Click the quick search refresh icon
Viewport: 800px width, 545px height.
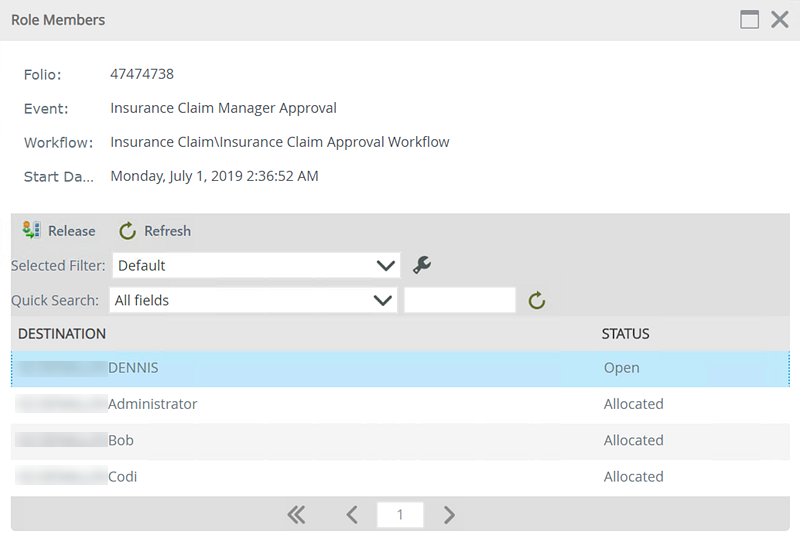[537, 300]
